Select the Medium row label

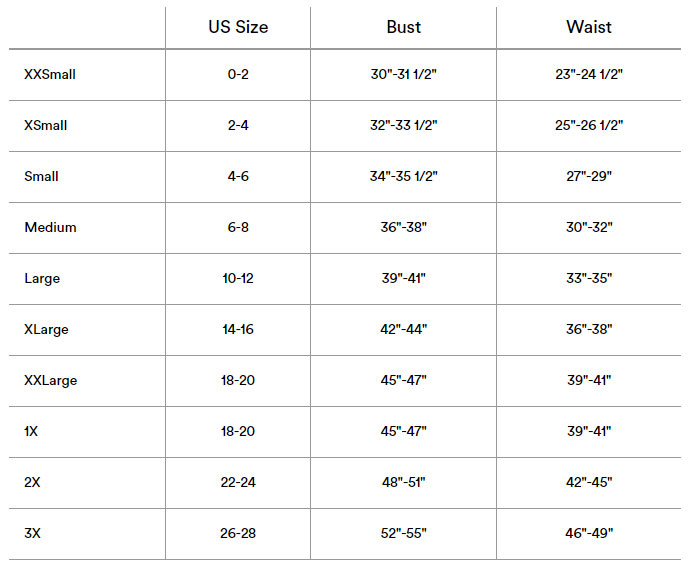(50, 227)
